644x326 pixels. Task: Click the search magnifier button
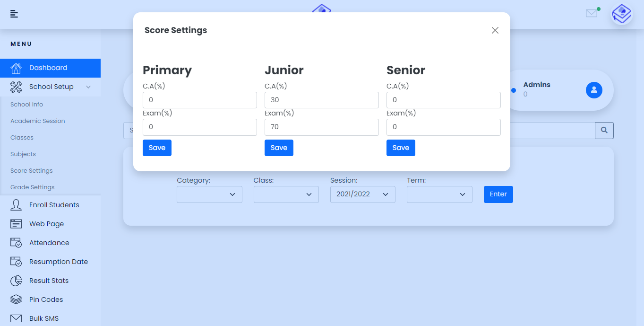pos(604,131)
